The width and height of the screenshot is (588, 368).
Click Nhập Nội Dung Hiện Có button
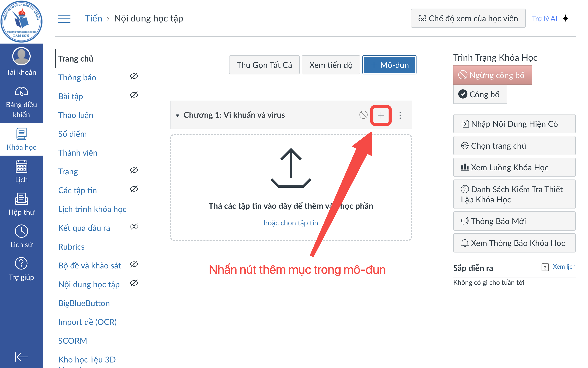click(514, 124)
